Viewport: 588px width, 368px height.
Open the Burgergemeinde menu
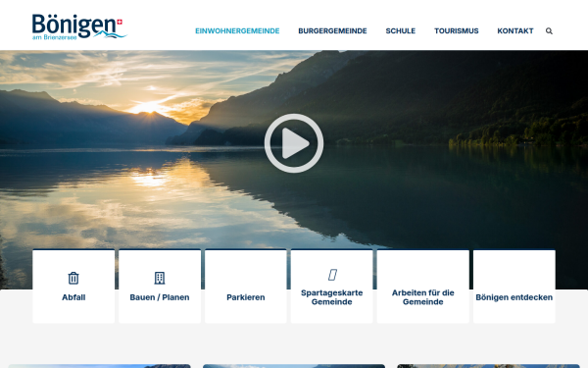(332, 30)
